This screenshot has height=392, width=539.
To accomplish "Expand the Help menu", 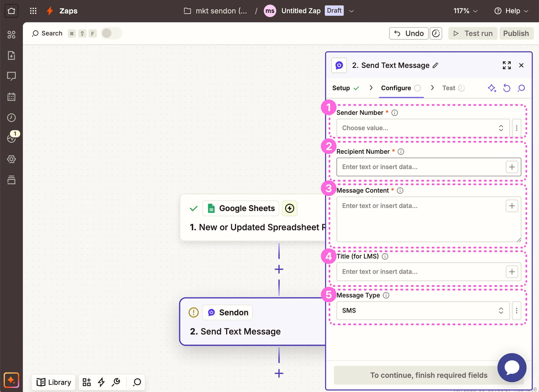I will point(511,11).
